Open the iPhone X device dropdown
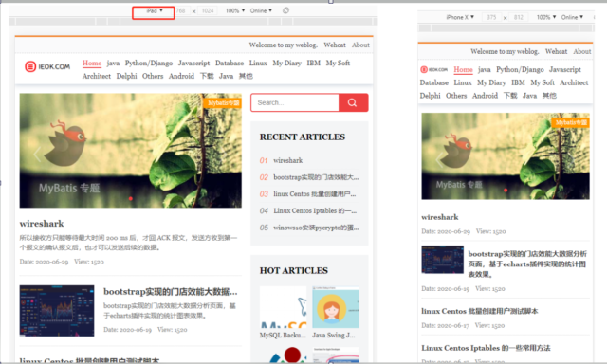The image size is (607, 364). pos(460,17)
